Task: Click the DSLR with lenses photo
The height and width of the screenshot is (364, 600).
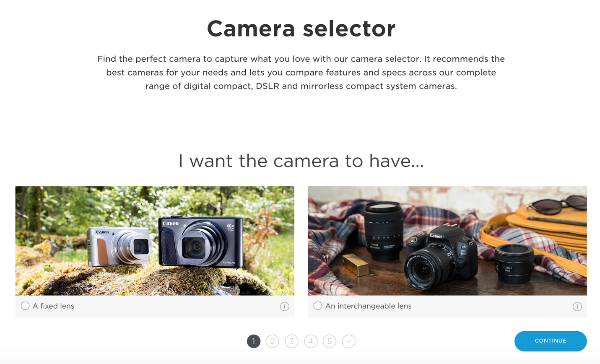Action: pos(447,241)
